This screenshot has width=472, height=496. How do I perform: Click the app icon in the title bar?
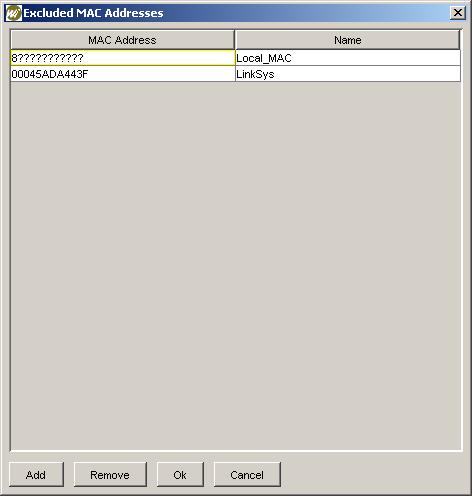tap(13, 13)
